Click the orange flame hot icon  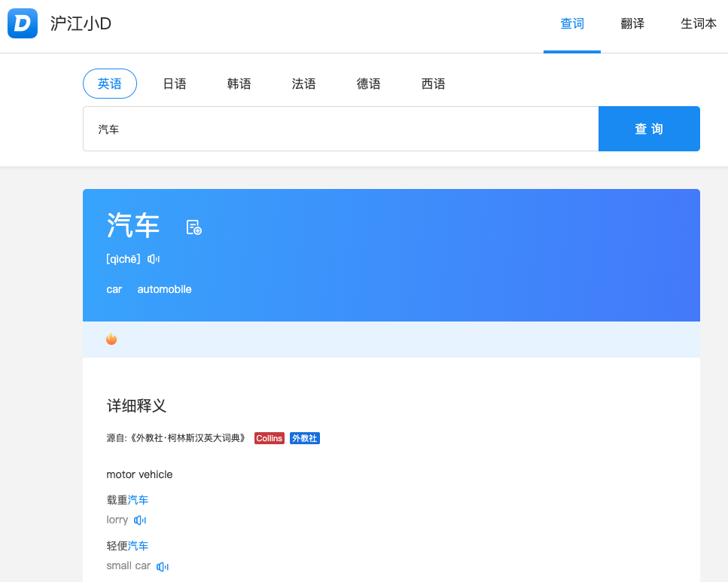click(111, 339)
